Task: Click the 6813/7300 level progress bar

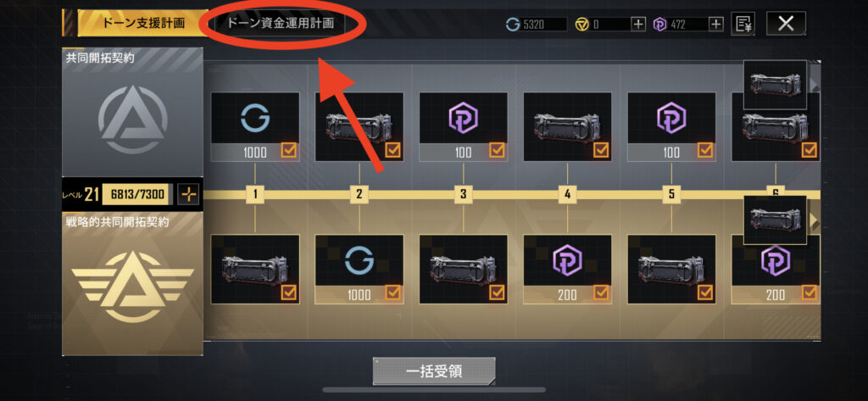Action: tap(137, 194)
